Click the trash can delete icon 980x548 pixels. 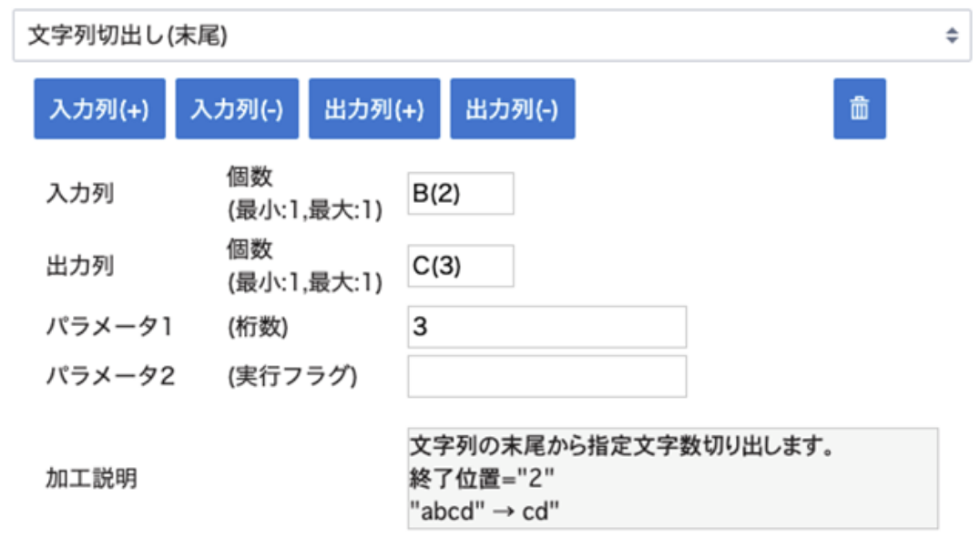860,108
